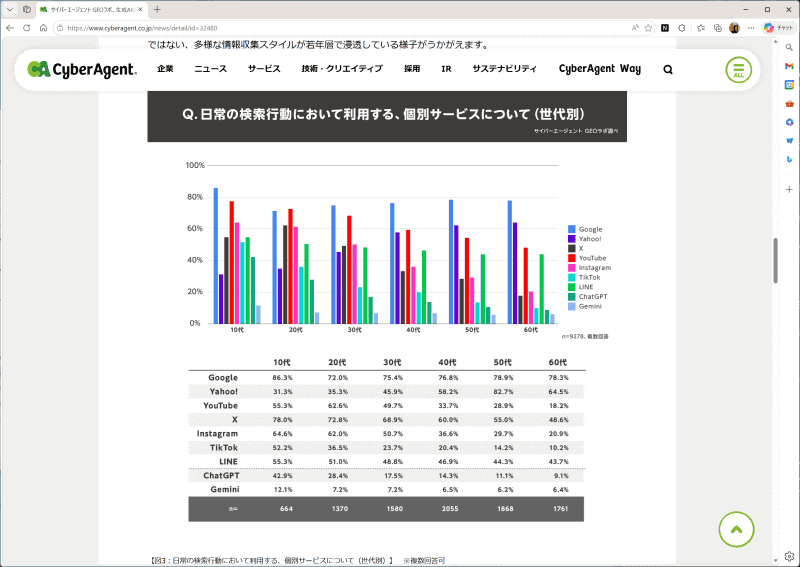The image size is (800, 567).
Task: Jump to top with green arrow button
Action: pos(736,529)
